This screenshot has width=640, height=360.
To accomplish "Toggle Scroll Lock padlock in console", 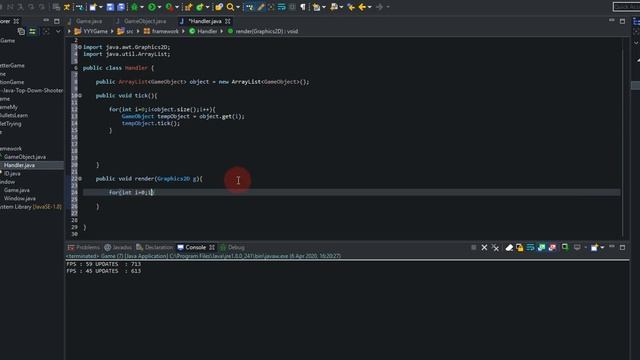I will pos(520,247).
